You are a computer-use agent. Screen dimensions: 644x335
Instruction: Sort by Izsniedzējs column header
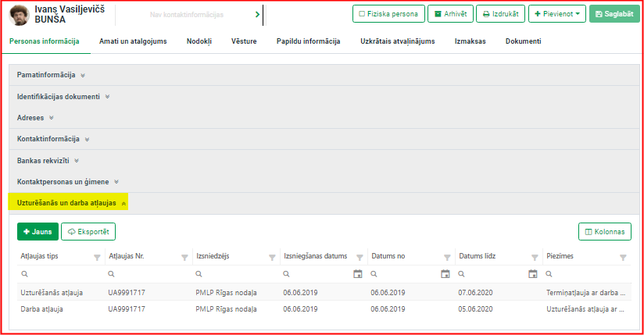(213, 256)
